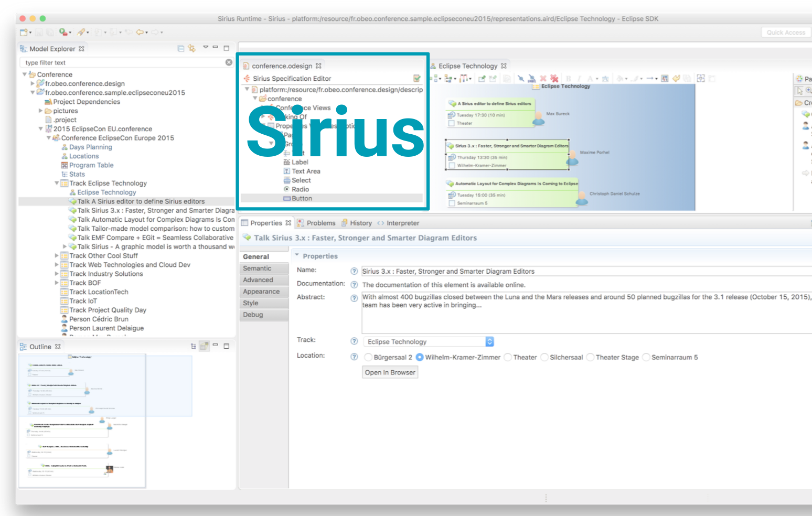Collapse the Track Eclipse Technology tree node
Image resolution: width=812 pixels, height=516 pixels.
(57, 184)
